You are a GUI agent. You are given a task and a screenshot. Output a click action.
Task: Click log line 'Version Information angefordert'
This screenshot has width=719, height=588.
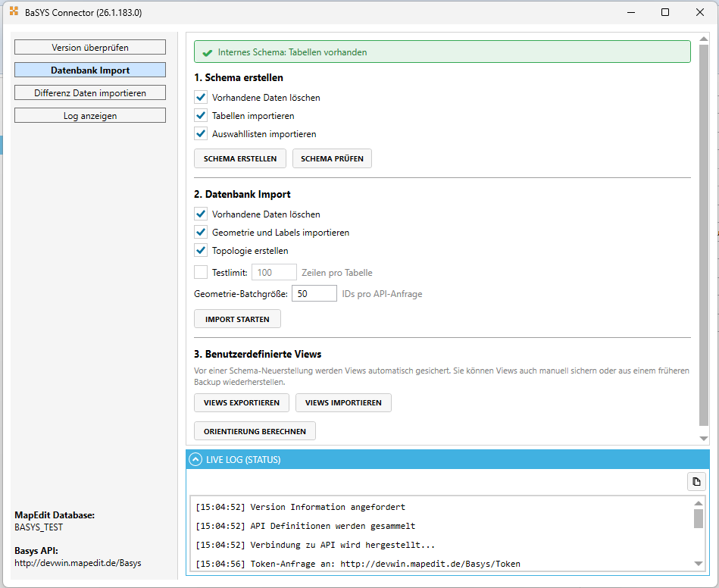pyautogui.click(x=300, y=507)
